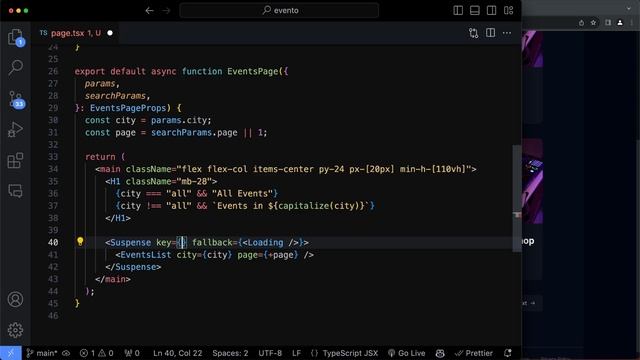
Task: Click line number 40 in the gutter
Action: point(53,242)
